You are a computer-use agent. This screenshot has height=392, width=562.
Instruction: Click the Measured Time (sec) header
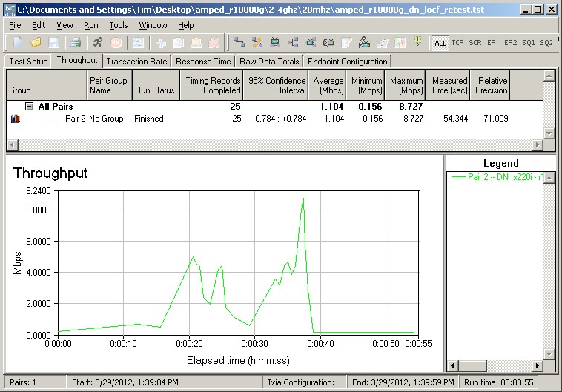[x=448, y=85]
